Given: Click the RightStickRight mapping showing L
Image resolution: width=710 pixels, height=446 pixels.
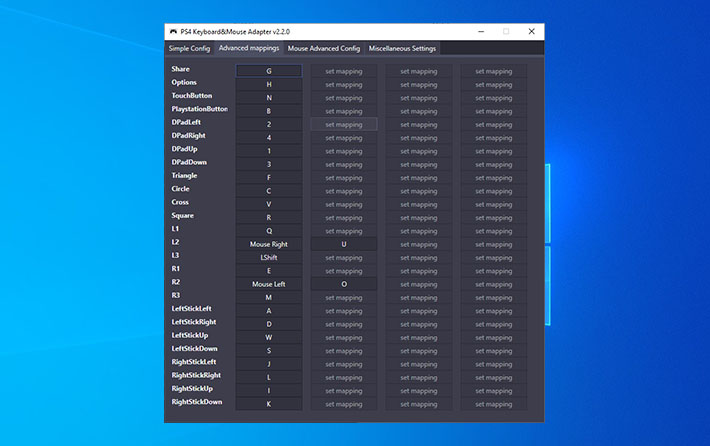Looking at the screenshot, I should coord(269,378).
